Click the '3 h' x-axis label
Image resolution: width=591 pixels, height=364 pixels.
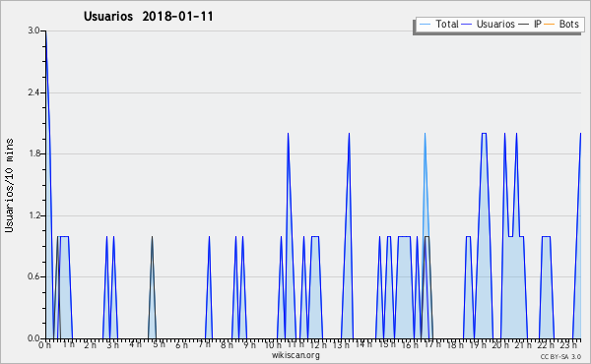click(x=112, y=345)
